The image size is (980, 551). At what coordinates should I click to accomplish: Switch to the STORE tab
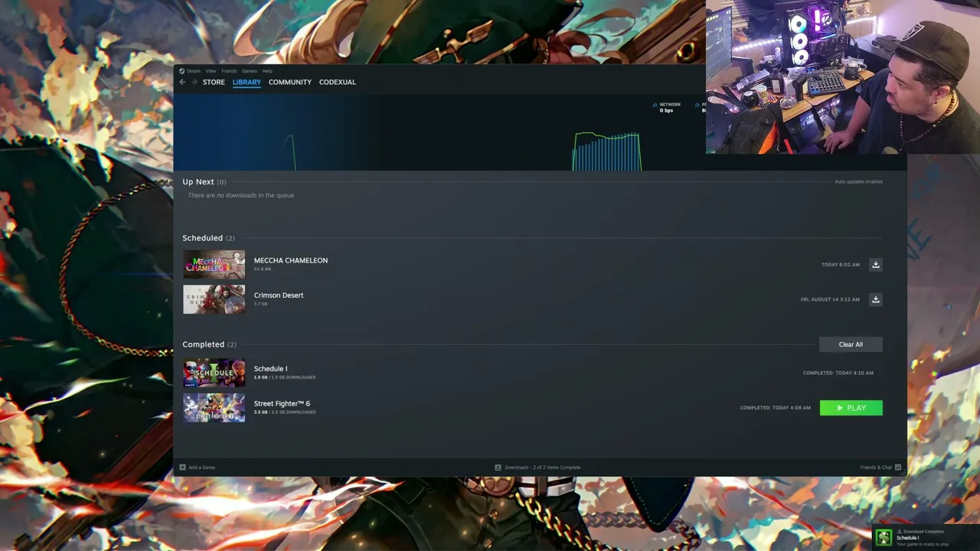tap(214, 82)
